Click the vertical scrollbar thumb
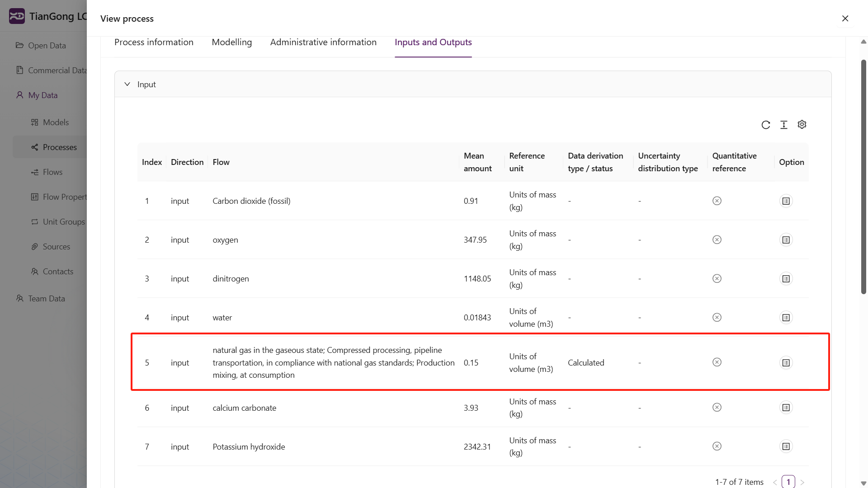Image resolution: width=868 pixels, height=488 pixels. (x=863, y=176)
